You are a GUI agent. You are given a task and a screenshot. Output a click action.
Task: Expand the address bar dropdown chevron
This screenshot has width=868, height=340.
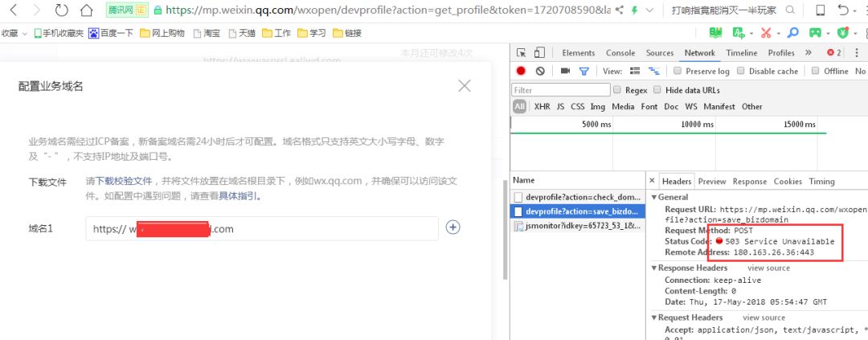pos(649,10)
